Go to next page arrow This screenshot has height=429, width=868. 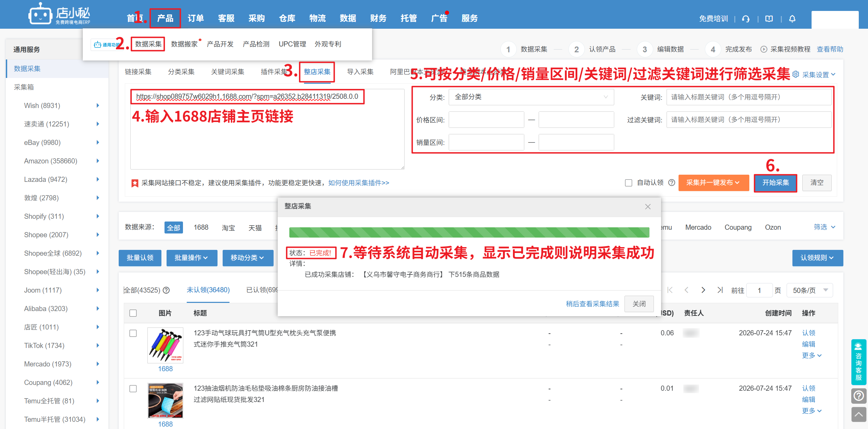pos(703,290)
